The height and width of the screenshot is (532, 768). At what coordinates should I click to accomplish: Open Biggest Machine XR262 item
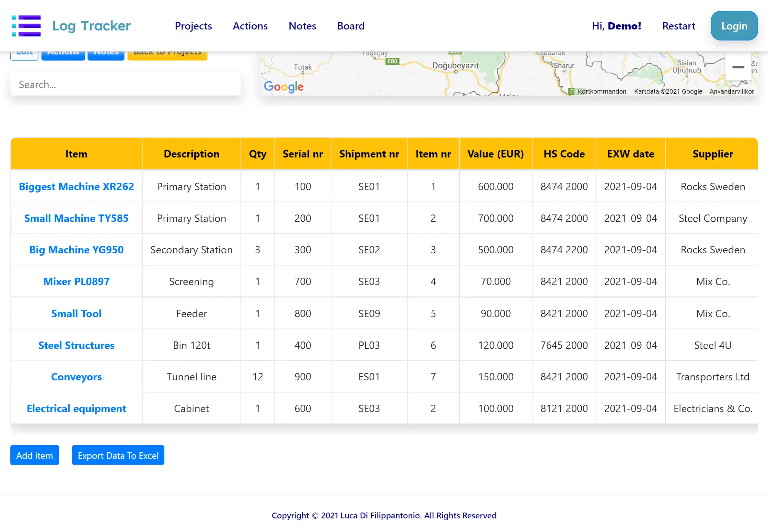tap(76, 187)
